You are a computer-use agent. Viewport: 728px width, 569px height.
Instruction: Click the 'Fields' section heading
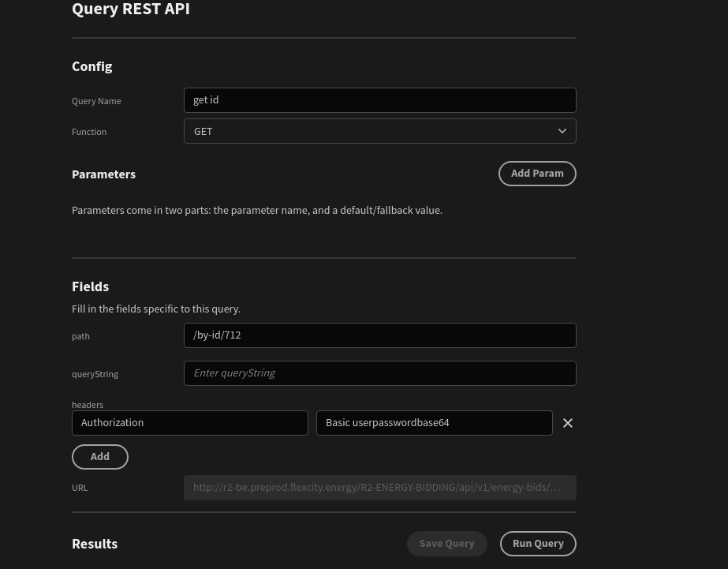[x=90, y=286]
